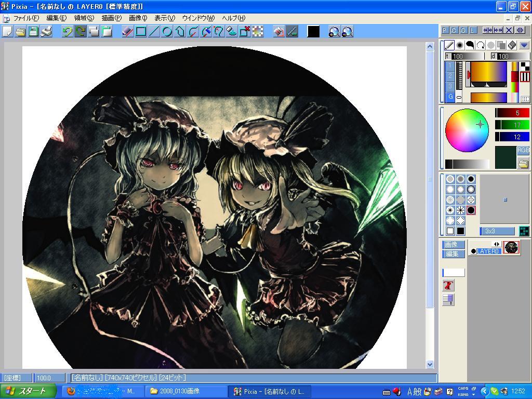
Task: Click the black foreground color swatch in toolbar
Action: 313,32
